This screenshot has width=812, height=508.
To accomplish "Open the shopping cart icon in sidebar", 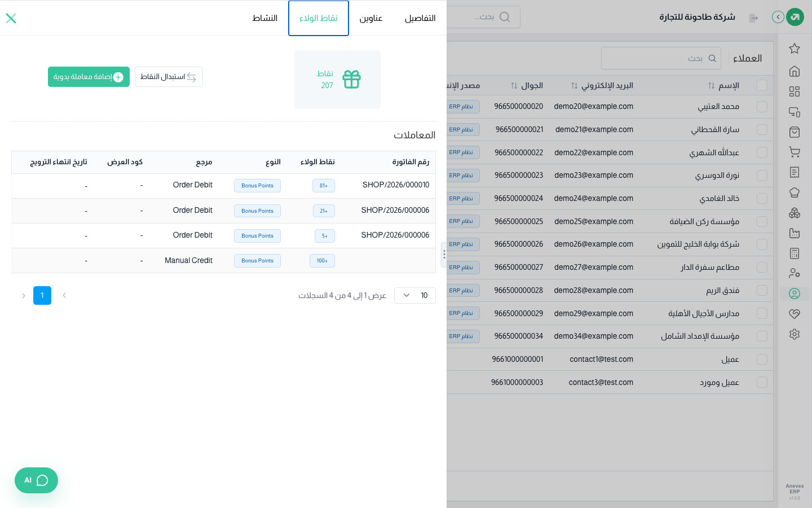I will coord(795,152).
